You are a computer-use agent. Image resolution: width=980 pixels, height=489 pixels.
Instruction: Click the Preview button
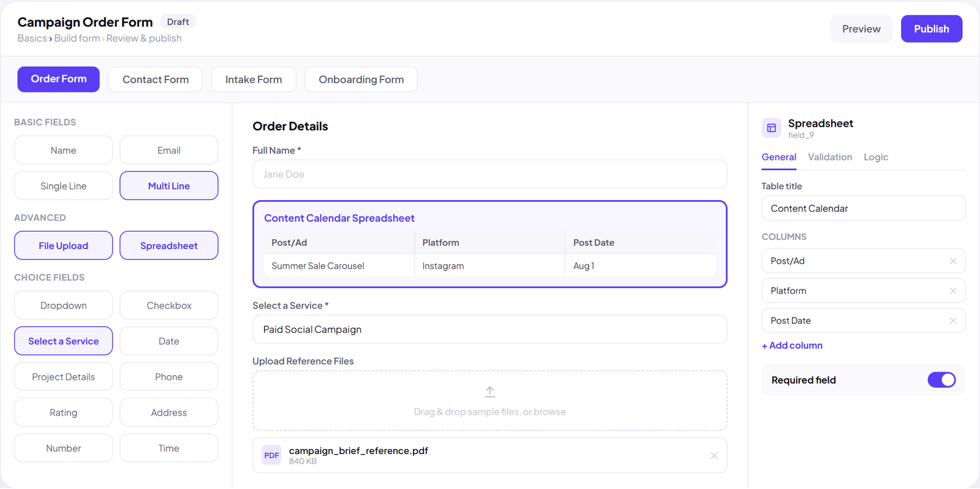(x=861, y=29)
